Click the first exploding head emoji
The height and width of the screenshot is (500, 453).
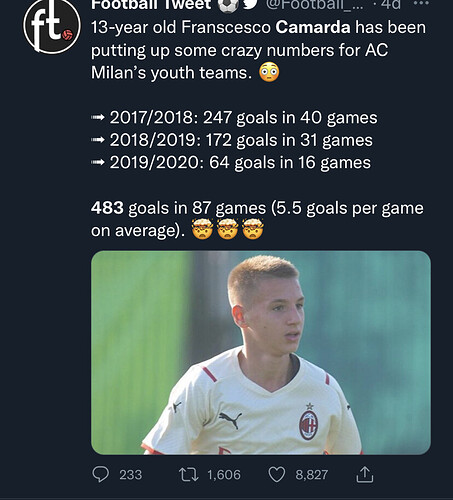point(202,229)
